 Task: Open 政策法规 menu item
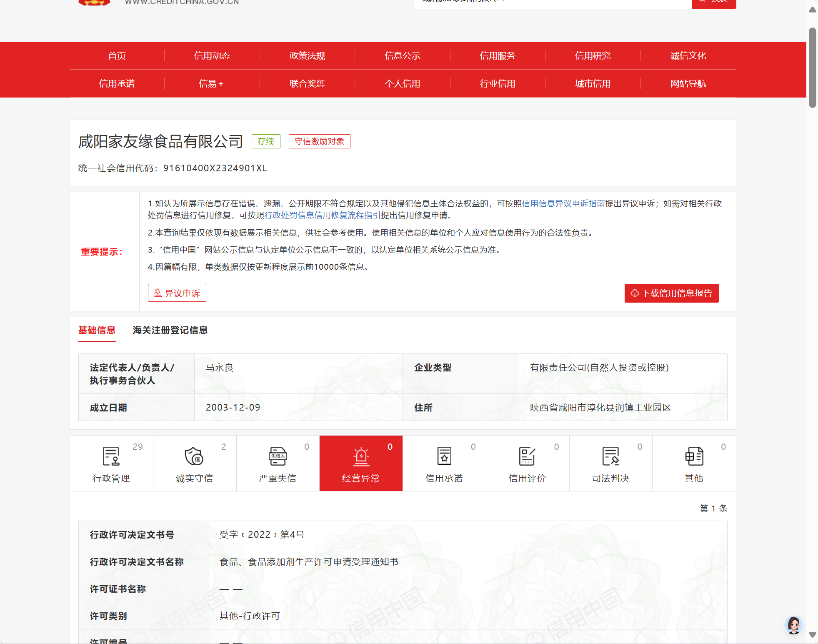point(307,56)
